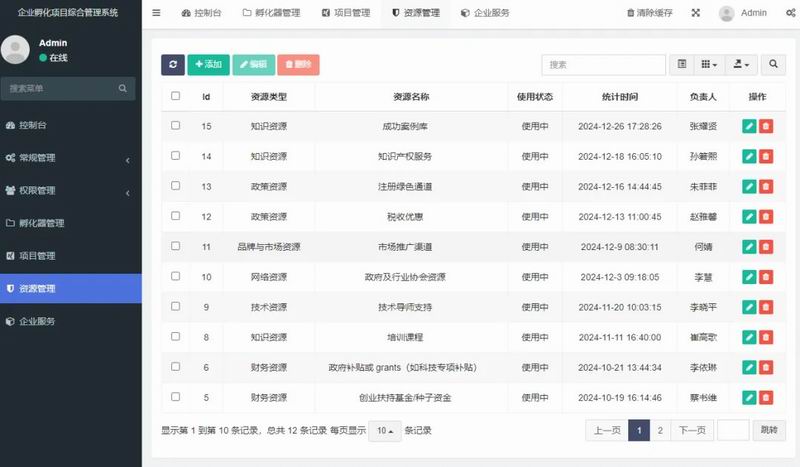Toggle the table view icon next to search box

[682, 64]
